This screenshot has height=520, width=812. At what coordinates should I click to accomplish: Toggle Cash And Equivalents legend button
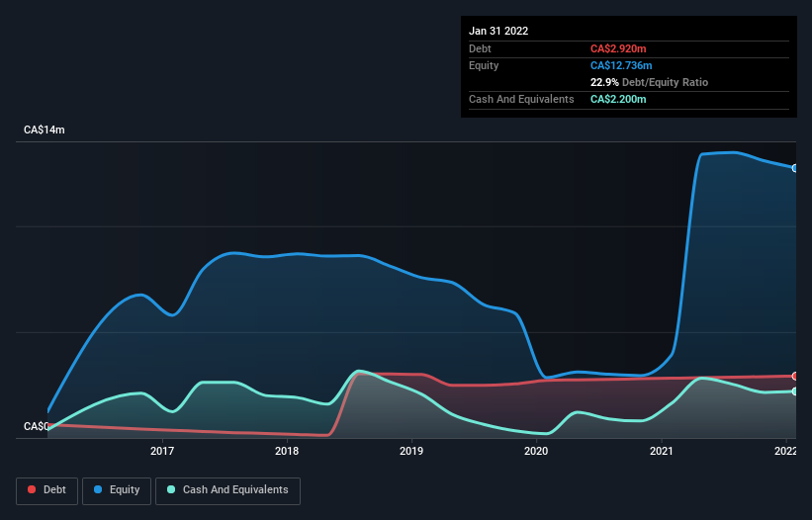(x=227, y=490)
